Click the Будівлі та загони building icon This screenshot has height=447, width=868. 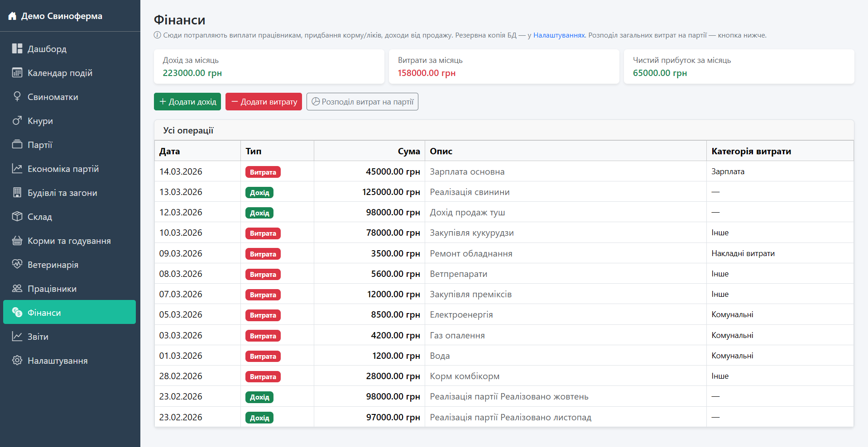pos(17,193)
